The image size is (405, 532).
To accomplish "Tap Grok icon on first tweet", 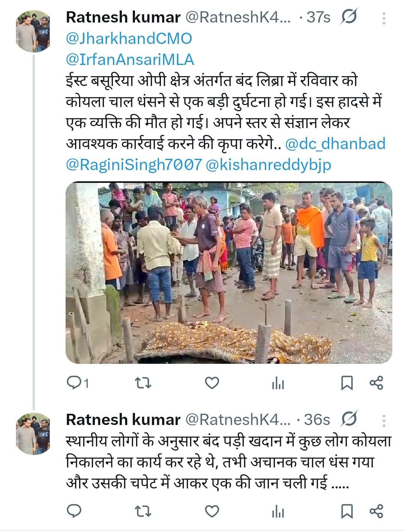I will click(x=349, y=17).
